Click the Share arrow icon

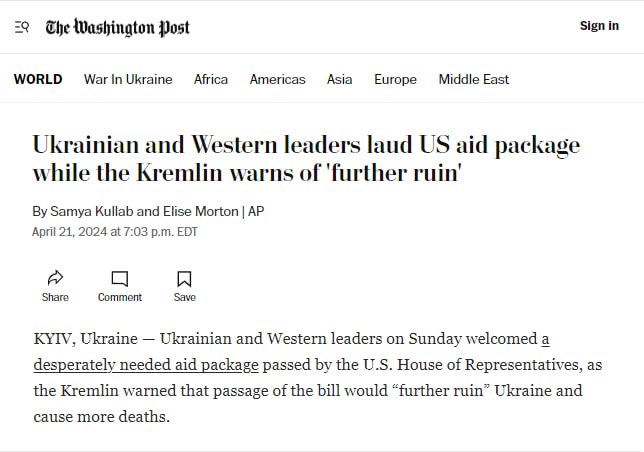tap(55, 278)
